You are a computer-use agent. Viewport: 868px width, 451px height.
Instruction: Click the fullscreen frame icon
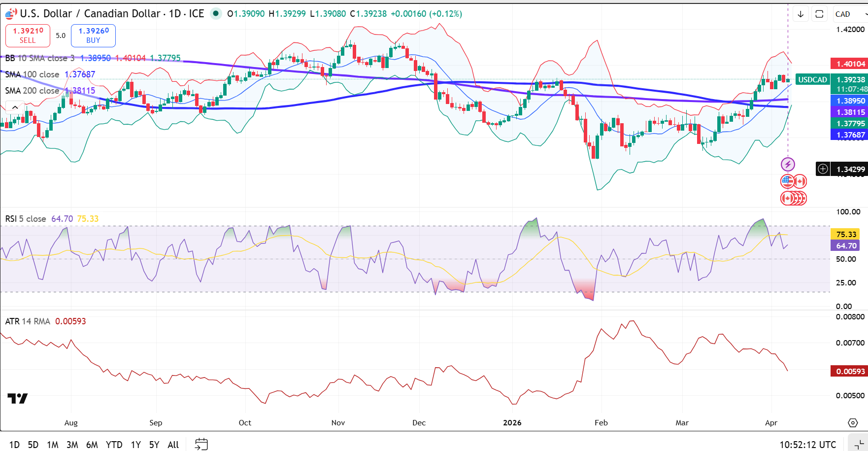tap(819, 14)
